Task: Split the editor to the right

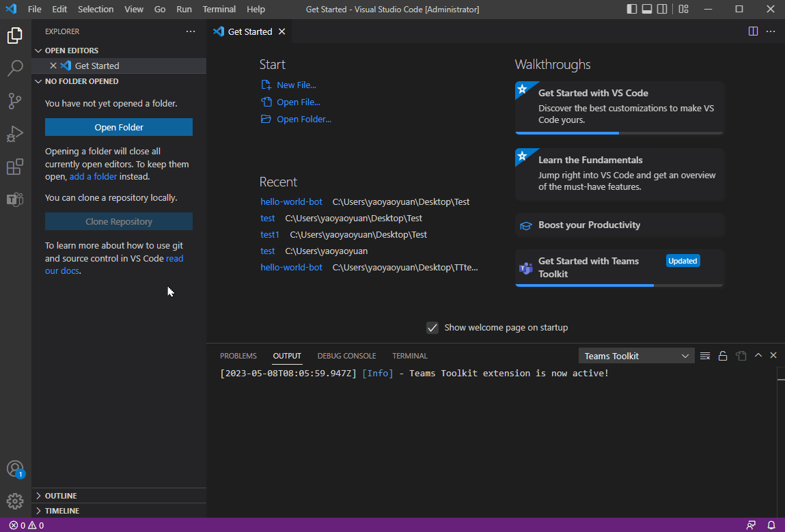Action: 753,31
